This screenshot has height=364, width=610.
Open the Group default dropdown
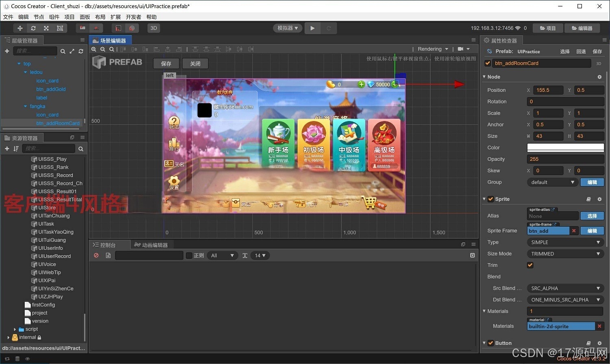552,182
